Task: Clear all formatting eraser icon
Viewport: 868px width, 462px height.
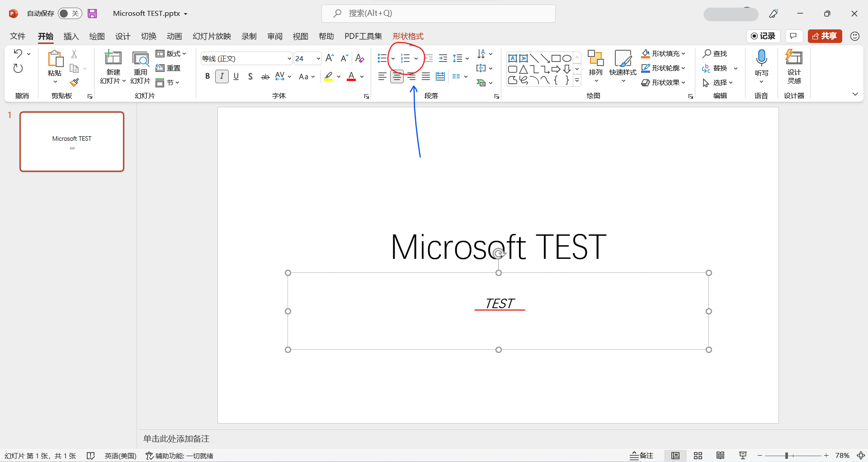Action: [x=360, y=58]
